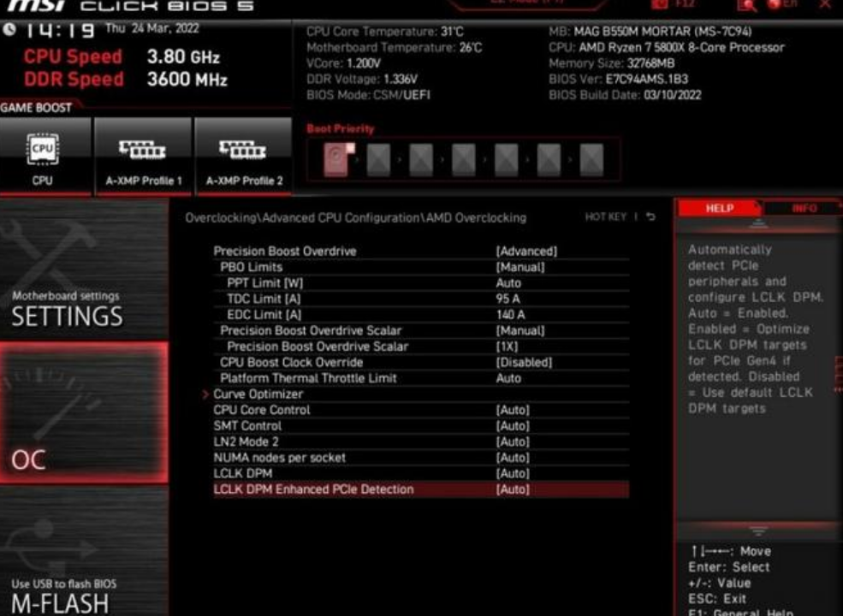The height and width of the screenshot is (616, 843).
Task: Switch to the HELP tab
Action: tap(720, 208)
